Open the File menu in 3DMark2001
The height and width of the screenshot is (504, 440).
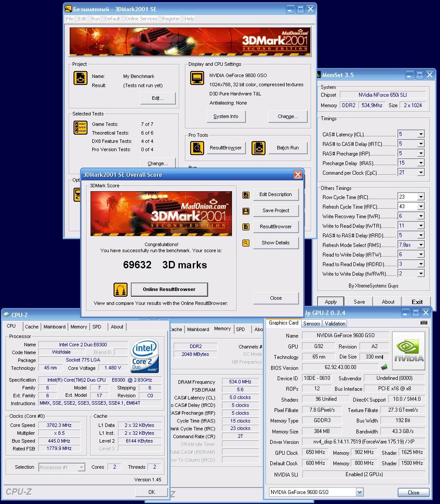70,19
